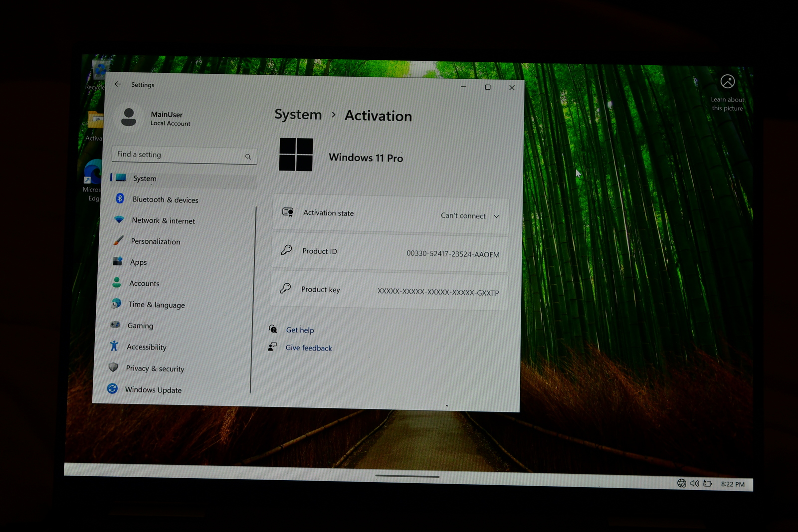Click the Give feedback person icon
798x532 pixels.
[x=272, y=347]
